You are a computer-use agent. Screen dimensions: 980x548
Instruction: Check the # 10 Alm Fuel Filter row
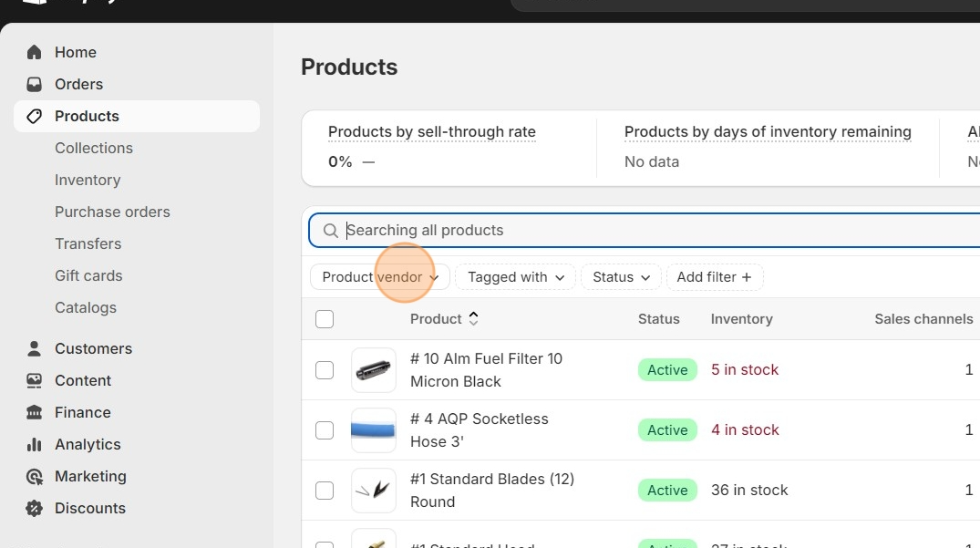325,370
